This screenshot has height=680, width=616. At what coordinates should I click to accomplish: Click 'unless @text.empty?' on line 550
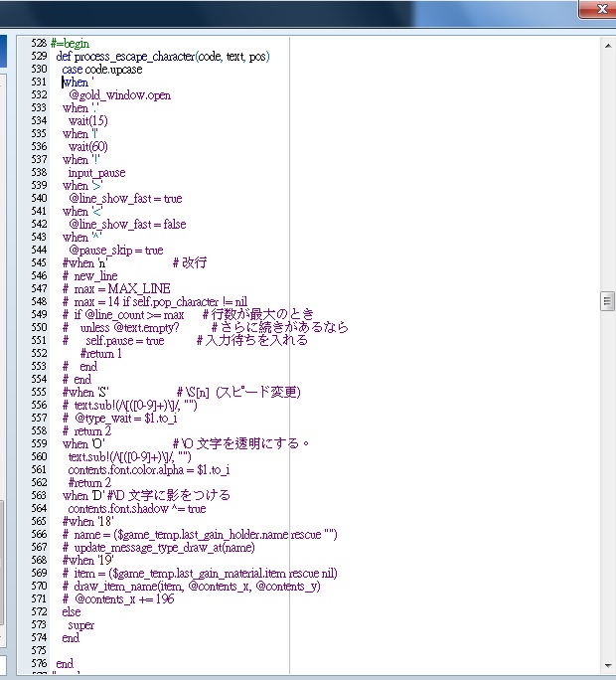point(129,328)
